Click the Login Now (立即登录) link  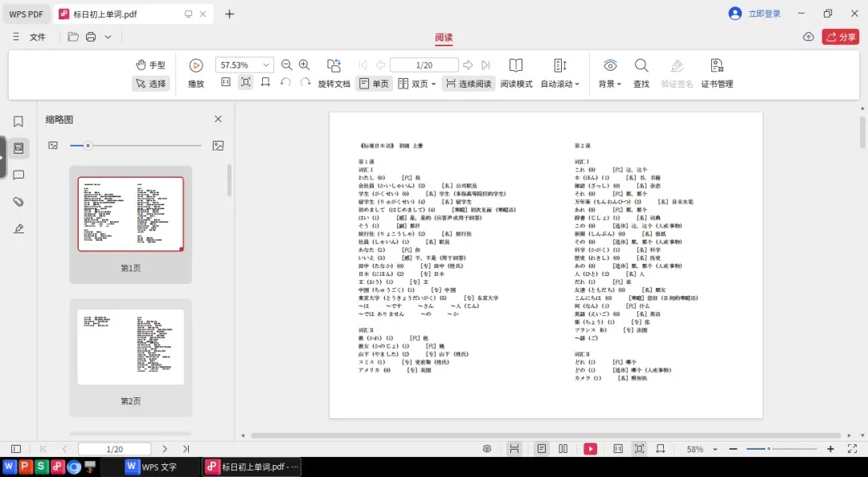point(764,14)
